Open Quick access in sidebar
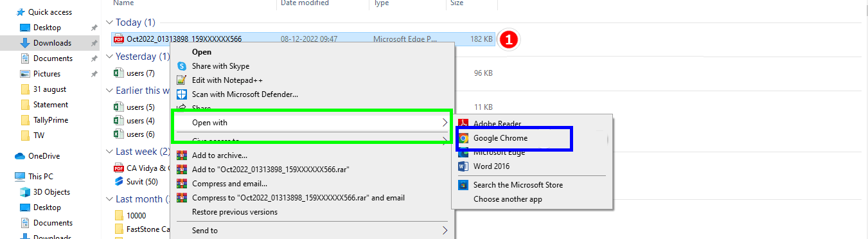This screenshot has width=868, height=239. pyautogui.click(x=49, y=12)
